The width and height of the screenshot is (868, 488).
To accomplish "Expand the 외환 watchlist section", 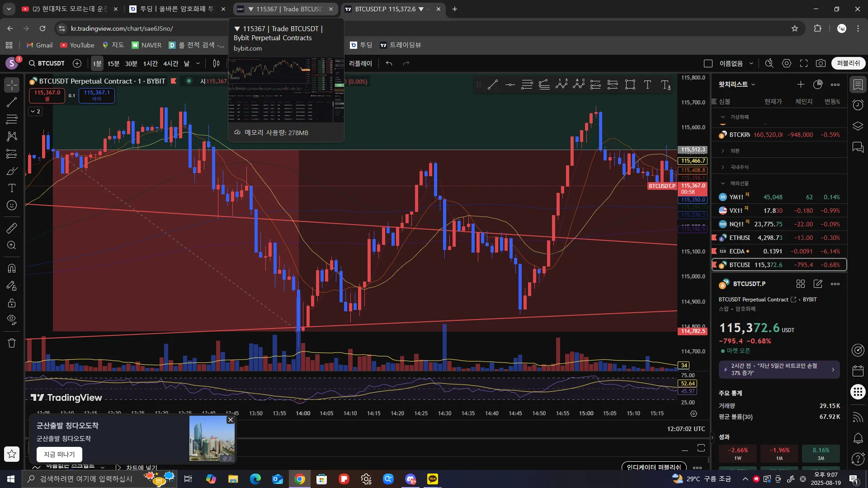I will point(723,151).
